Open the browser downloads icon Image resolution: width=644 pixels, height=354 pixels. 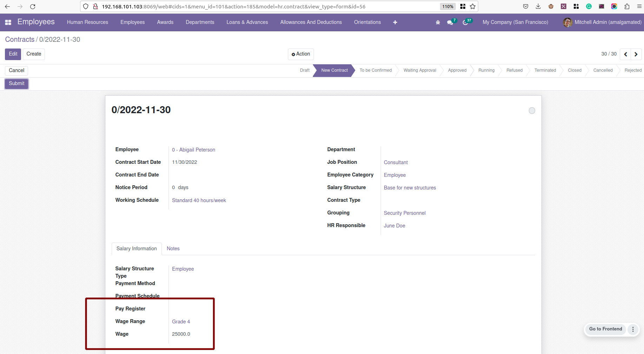pos(538,6)
